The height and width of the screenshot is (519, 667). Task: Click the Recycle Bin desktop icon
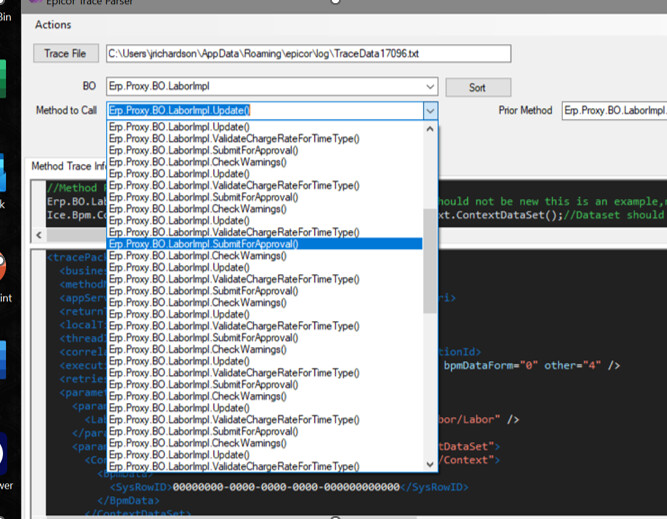[x=7, y=15]
